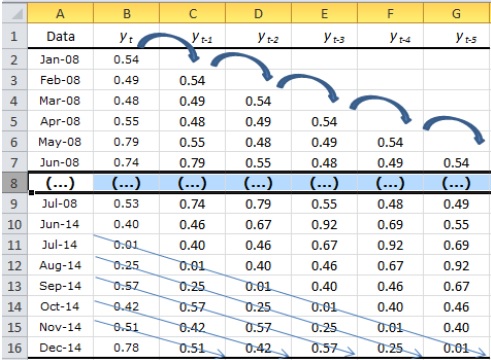Select cell G7 with value 0.54
This screenshot has height=360, width=491.
pyautogui.click(x=457, y=162)
